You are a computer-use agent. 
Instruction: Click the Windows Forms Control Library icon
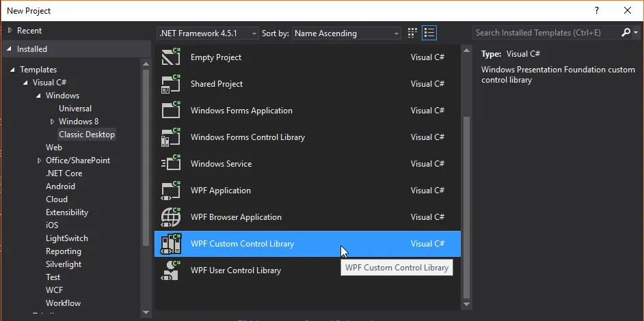point(171,137)
